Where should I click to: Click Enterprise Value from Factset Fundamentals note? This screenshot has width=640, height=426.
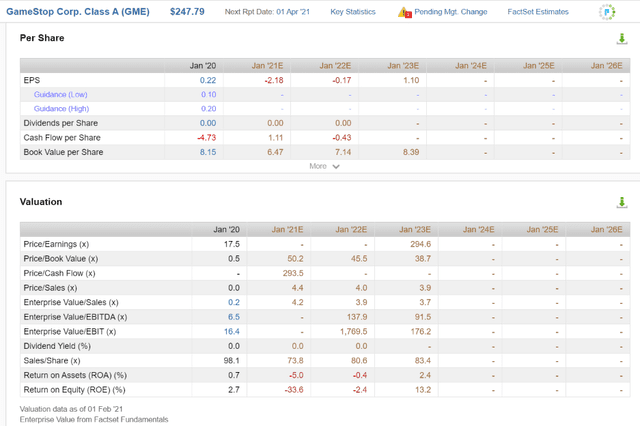click(x=94, y=419)
